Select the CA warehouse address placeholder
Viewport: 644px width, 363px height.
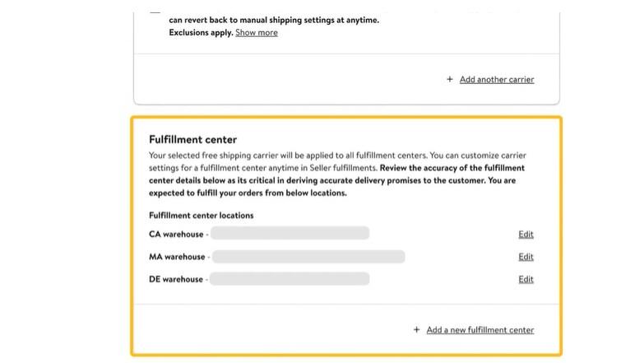290,234
